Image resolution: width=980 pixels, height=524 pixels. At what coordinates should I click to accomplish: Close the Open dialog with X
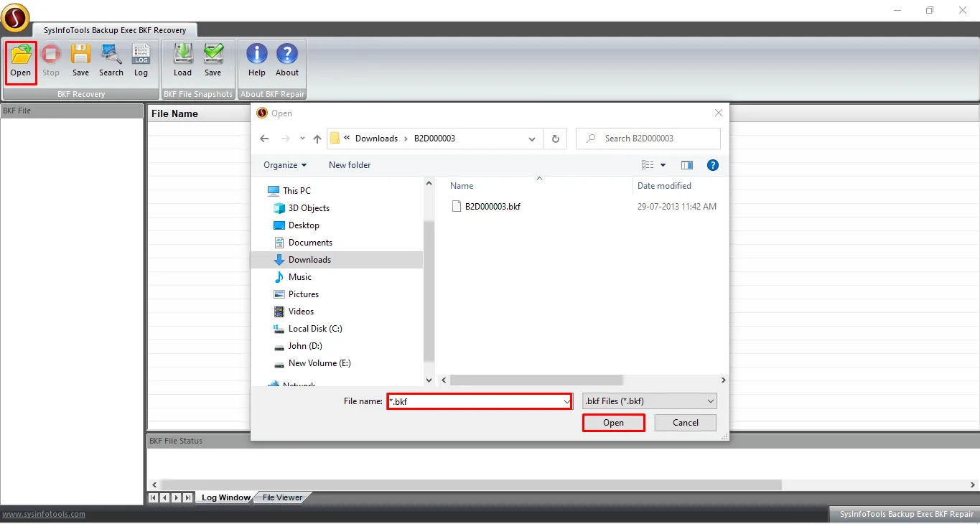[x=719, y=113]
